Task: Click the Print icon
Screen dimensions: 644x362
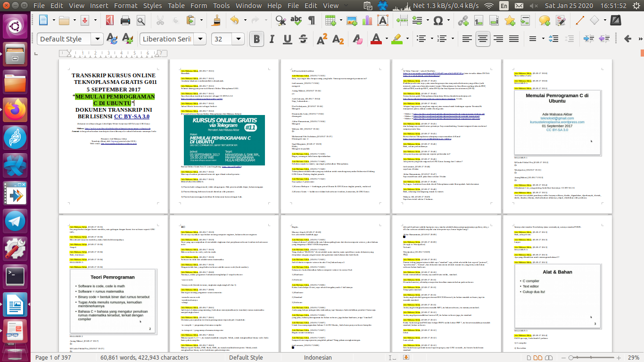Action: tap(125, 21)
